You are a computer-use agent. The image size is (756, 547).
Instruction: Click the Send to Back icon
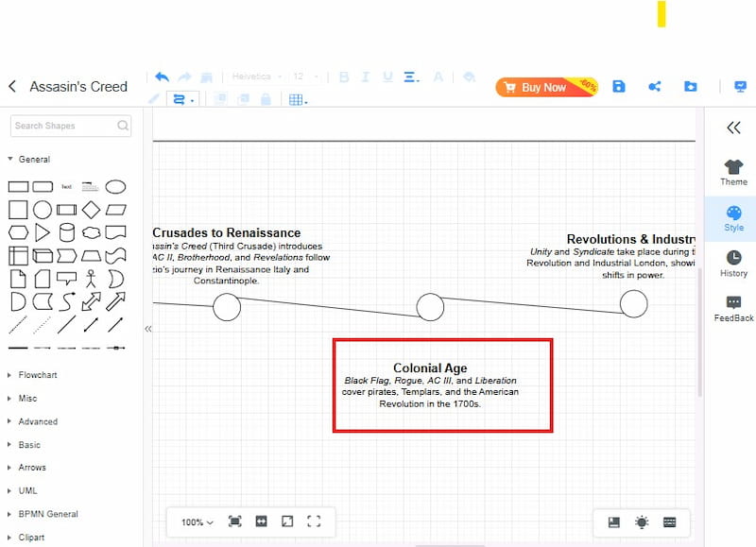point(244,99)
